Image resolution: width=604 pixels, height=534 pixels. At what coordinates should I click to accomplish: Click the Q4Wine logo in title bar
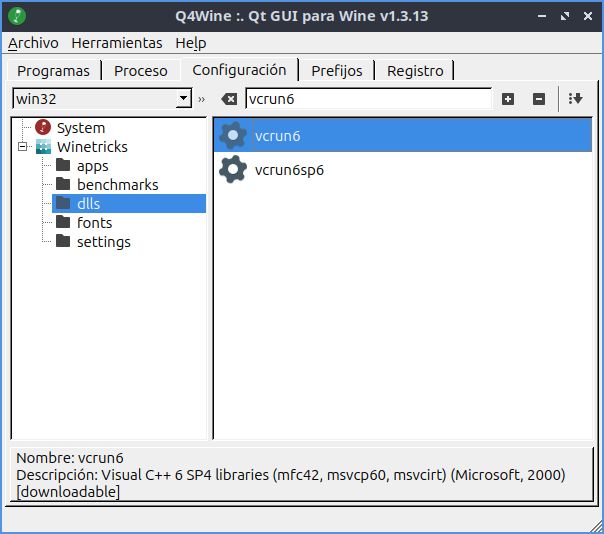point(17,16)
